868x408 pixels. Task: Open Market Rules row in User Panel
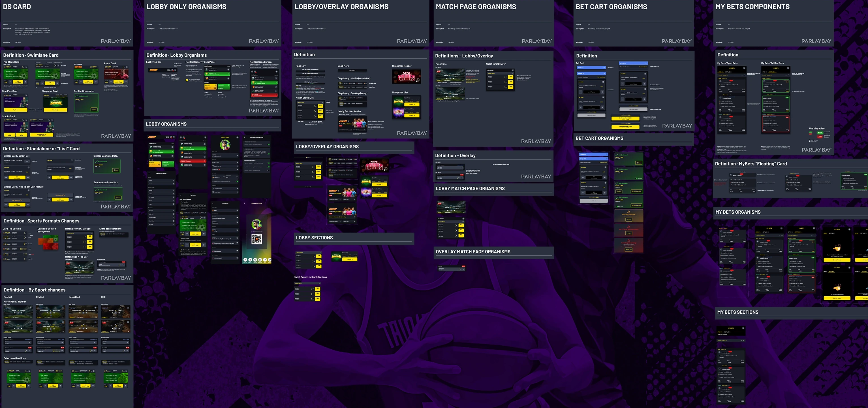225,192
